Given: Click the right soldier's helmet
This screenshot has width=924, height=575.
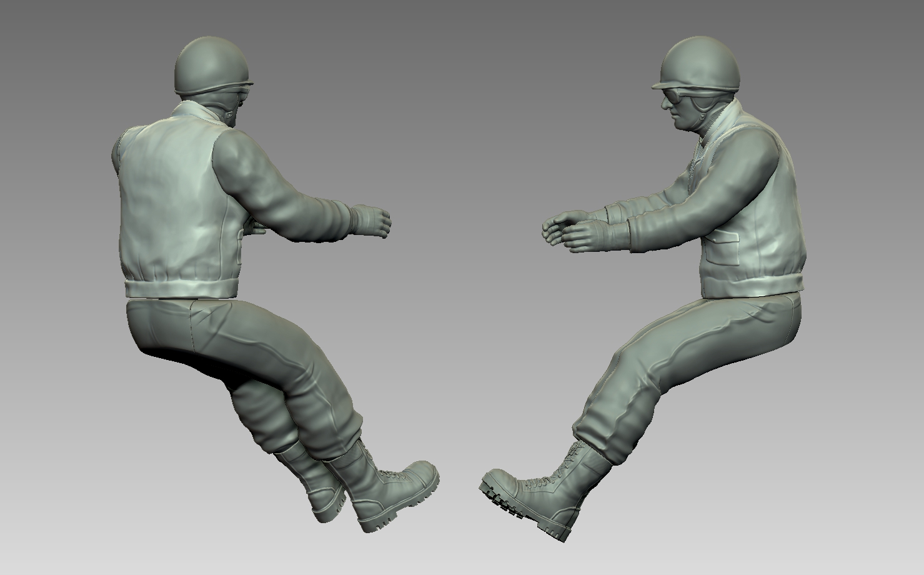Looking at the screenshot, I should (700, 66).
